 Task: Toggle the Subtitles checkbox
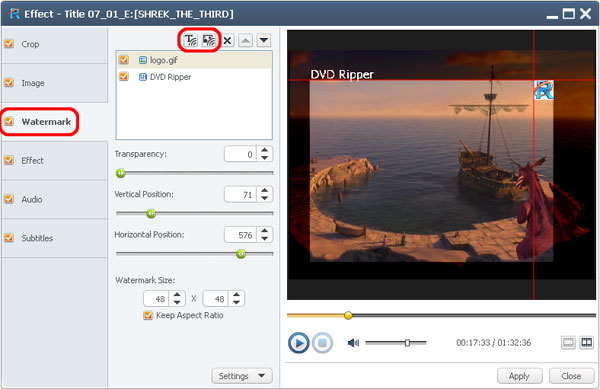(9, 238)
